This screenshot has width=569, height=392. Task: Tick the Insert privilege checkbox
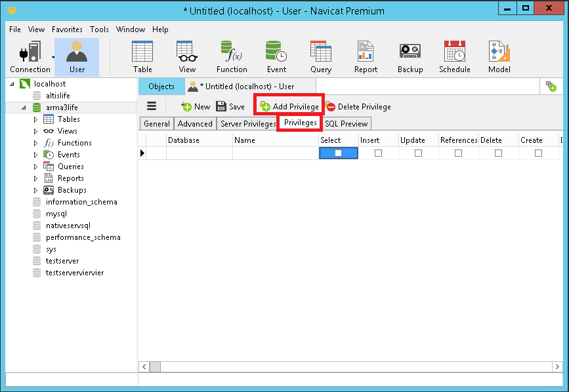pos(378,153)
